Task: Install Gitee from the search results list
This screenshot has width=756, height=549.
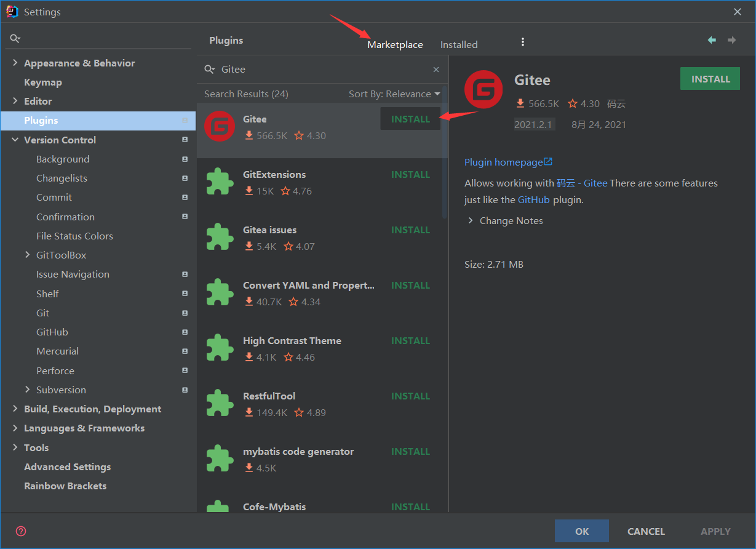Action: (x=410, y=119)
